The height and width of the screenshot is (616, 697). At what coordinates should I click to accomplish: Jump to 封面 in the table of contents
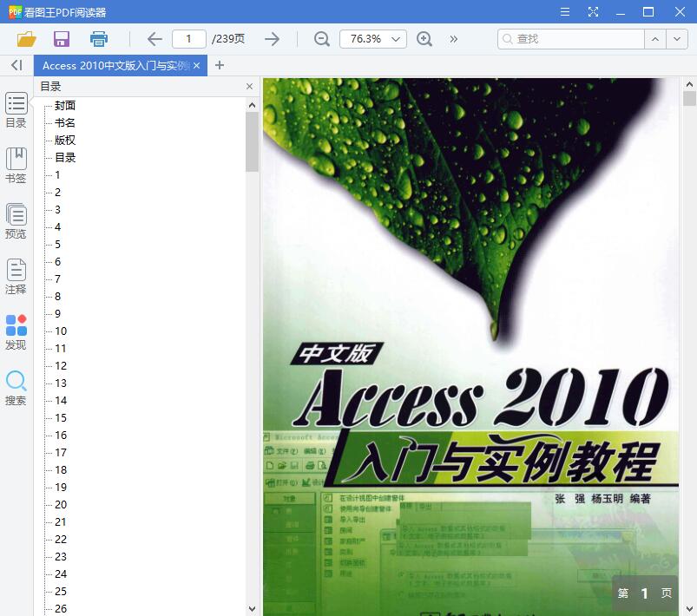[x=64, y=105]
